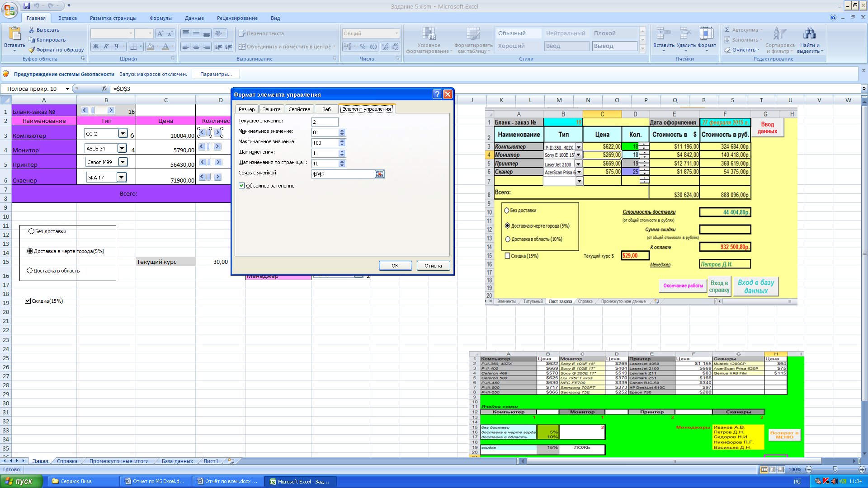Viewport: 868px width, 488px height.
Task: Click the Paste clipboard icon
Action: (x=14, y=34)
